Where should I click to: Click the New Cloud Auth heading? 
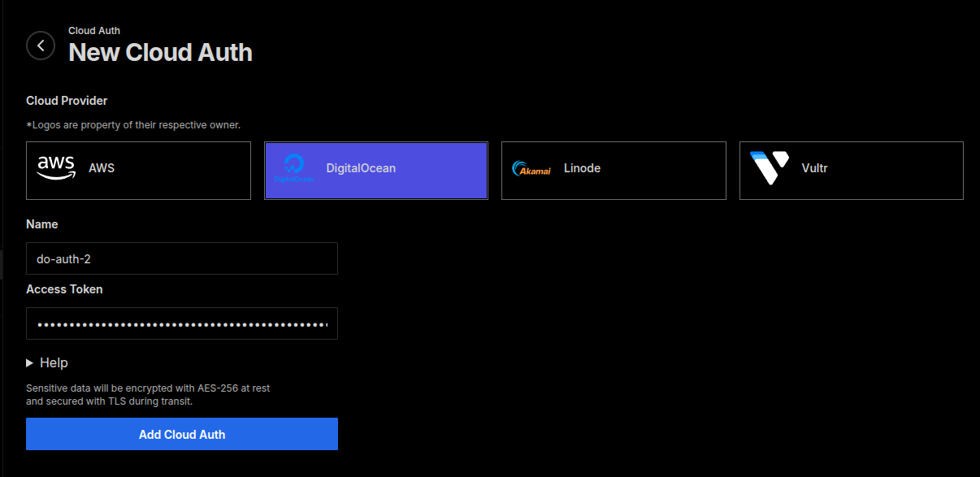(160, 52)
